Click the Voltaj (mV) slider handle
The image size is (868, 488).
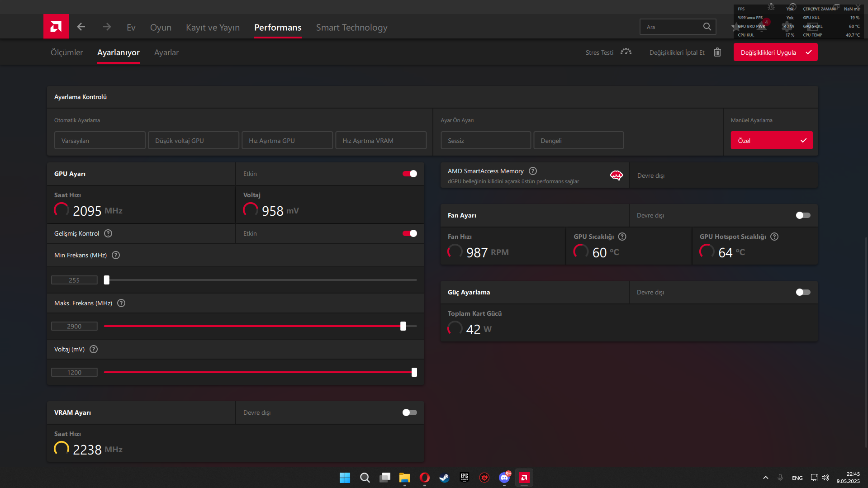coord(414,372)
